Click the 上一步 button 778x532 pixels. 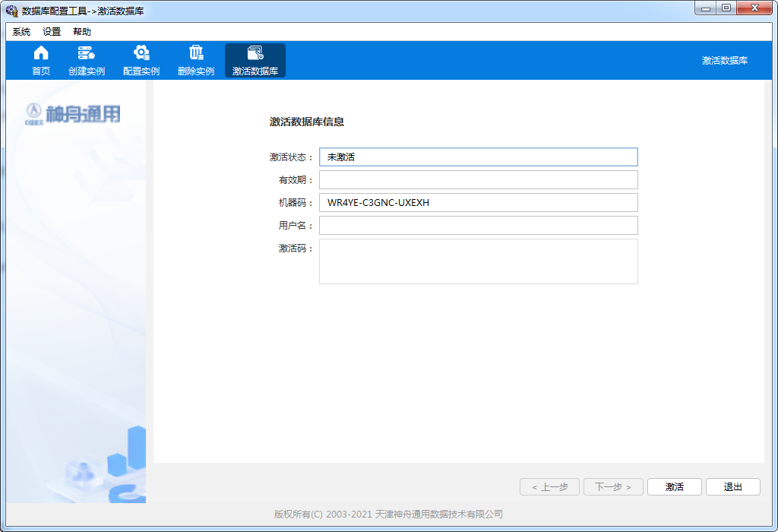pyautogui.click(x=549, y=487)
